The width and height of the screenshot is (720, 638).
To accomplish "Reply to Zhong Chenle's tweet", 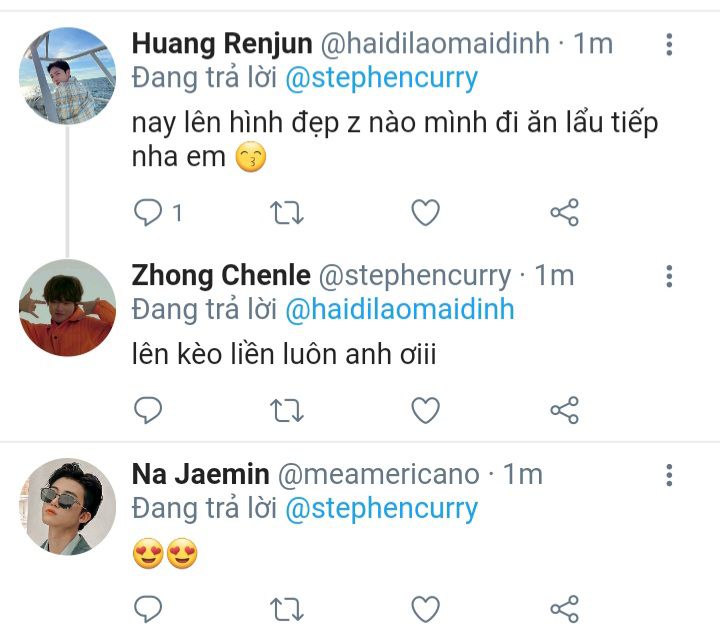I will 149,409.
